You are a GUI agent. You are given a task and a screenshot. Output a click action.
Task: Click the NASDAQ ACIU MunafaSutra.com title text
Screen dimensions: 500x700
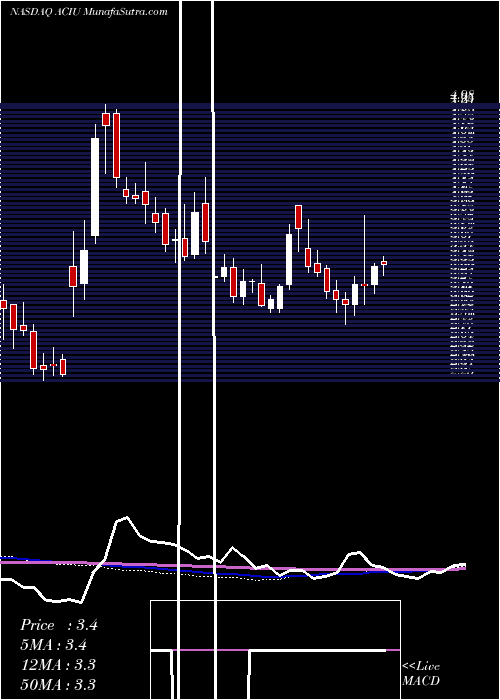(88, 12)
